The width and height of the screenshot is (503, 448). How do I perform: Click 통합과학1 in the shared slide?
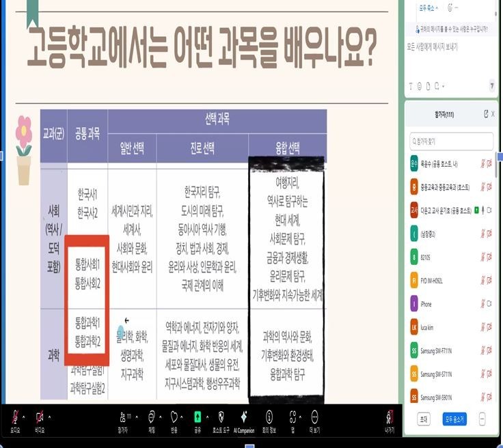tap(87, 323)
